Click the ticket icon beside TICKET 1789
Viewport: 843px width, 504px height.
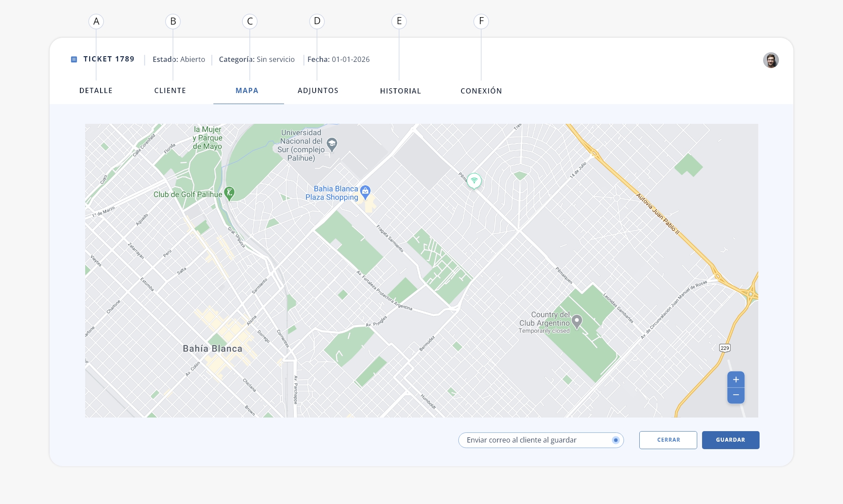point(74,59)
